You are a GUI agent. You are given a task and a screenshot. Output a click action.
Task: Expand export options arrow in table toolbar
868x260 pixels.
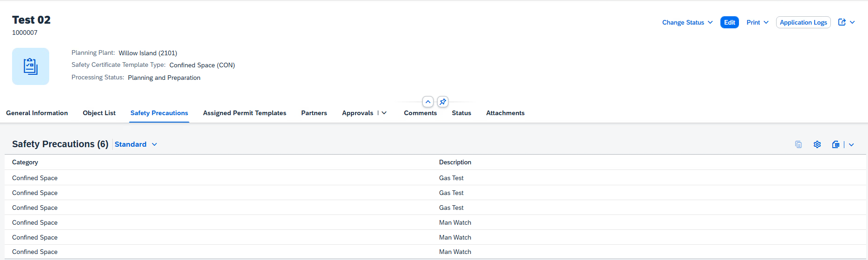click(852, 144)
